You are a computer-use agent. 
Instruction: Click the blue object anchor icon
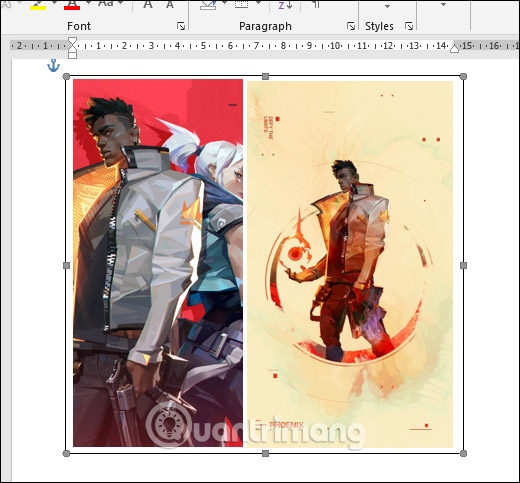[x=53, y=65]
